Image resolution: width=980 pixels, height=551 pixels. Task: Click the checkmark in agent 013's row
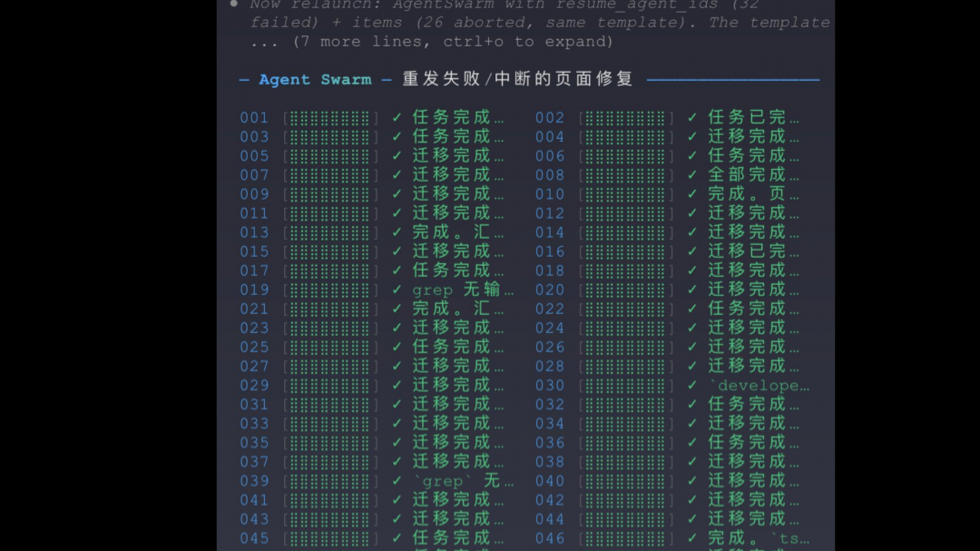click(397, 232)
